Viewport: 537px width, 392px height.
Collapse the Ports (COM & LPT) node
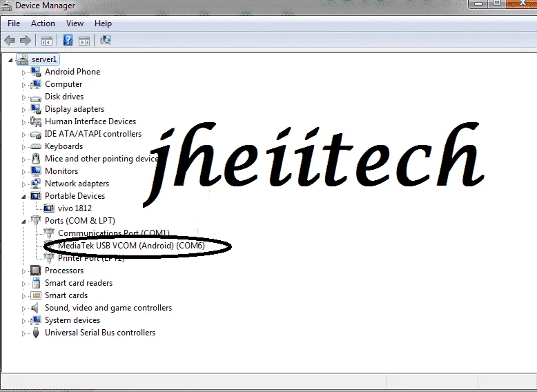coord(23,222)
